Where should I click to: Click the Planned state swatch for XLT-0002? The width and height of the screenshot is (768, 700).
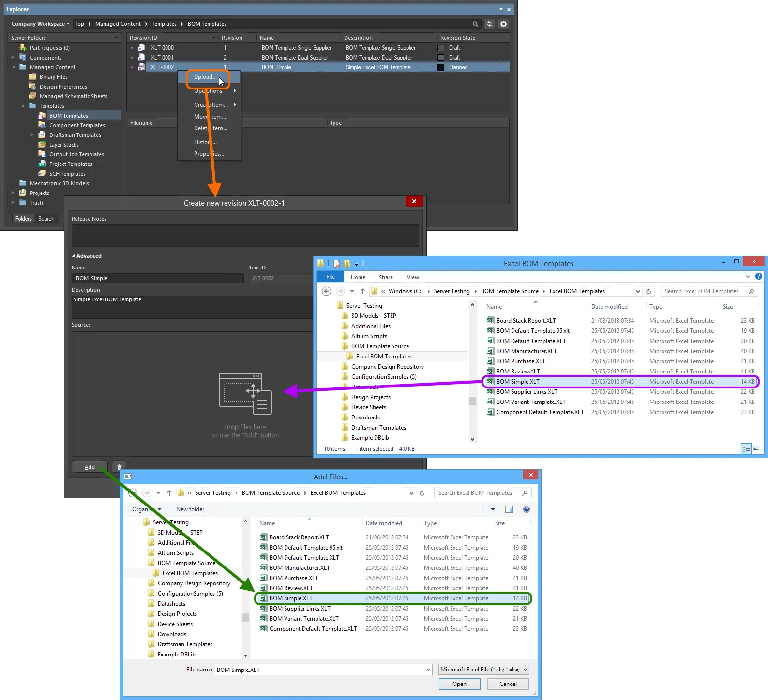(441, 67)
